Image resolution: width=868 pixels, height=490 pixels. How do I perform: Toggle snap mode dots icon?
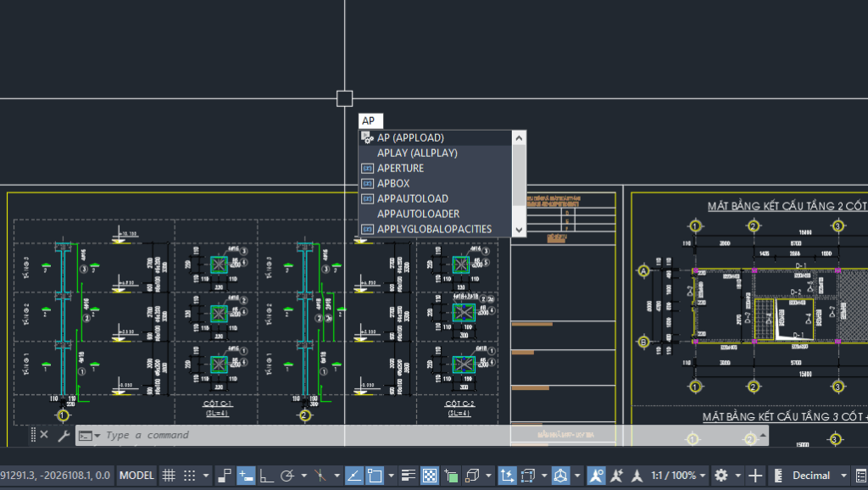coord(190,476)
